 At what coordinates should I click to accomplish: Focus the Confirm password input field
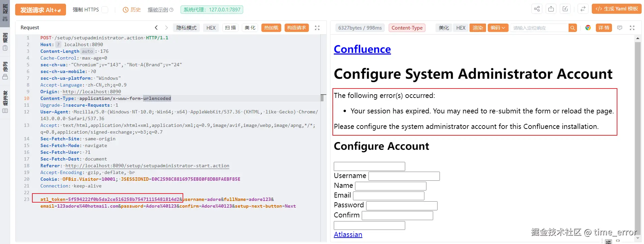click(397, 215)
